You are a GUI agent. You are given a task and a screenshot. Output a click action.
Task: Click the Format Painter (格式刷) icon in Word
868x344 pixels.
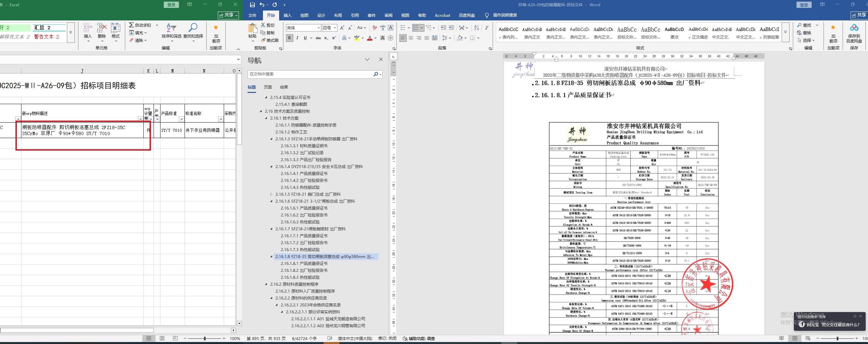point(263,41)
